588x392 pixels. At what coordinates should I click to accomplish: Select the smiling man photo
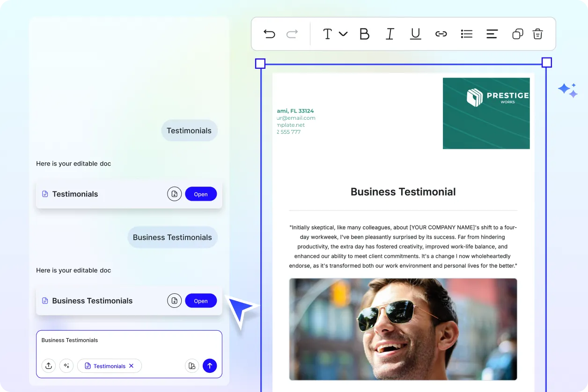point(403,329)
